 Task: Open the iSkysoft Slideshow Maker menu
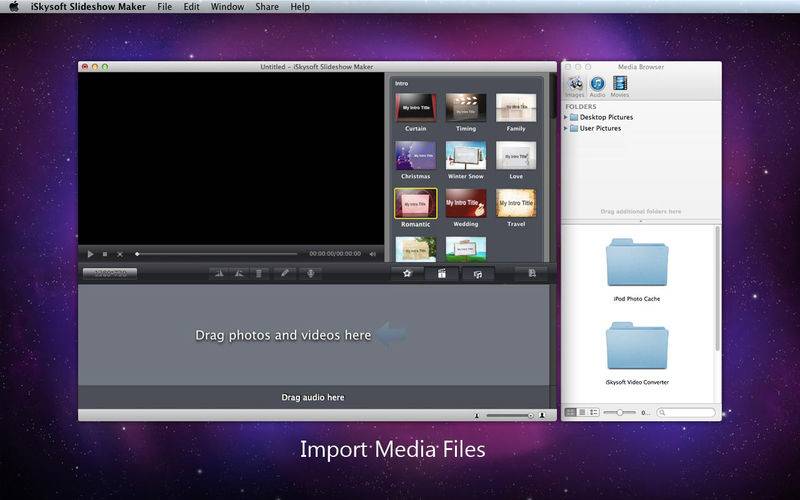pyautogui.click(x=88, y=7)
